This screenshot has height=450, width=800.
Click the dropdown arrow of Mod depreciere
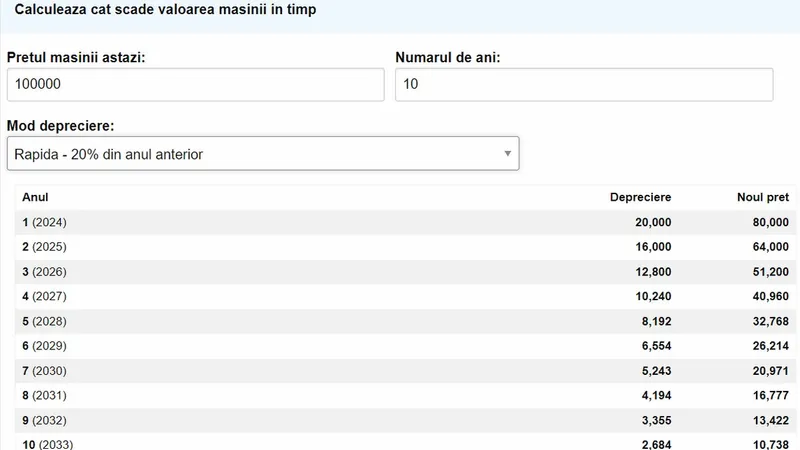tap(507, 154)
